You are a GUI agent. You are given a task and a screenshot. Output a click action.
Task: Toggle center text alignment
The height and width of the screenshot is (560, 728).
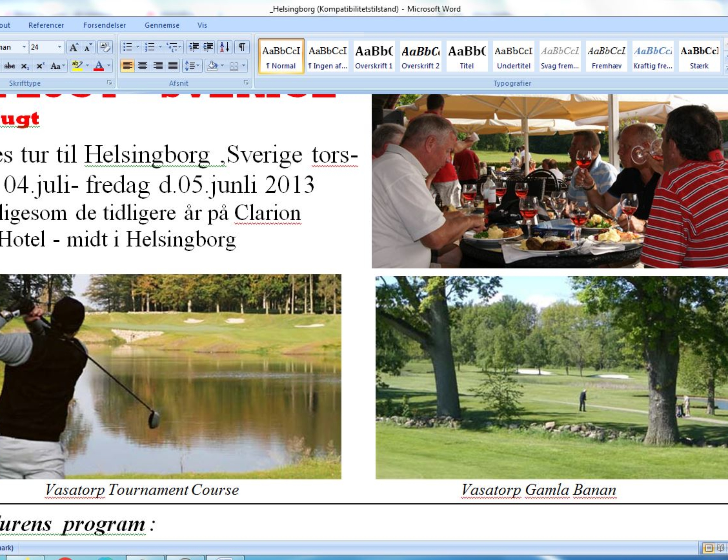click(143, 66)
